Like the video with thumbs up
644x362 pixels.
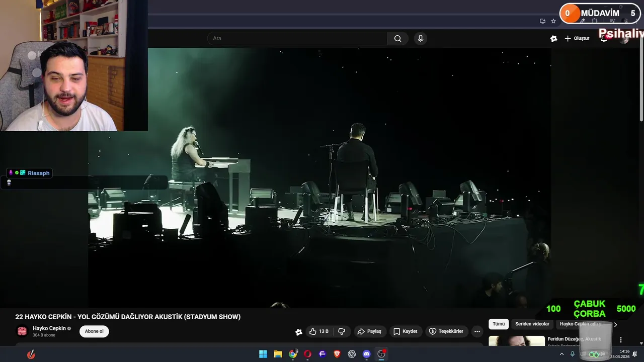[x=318, y=331]
